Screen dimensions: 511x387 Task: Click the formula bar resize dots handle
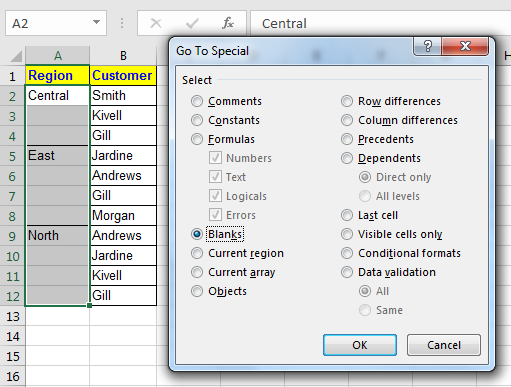[122, 23]
